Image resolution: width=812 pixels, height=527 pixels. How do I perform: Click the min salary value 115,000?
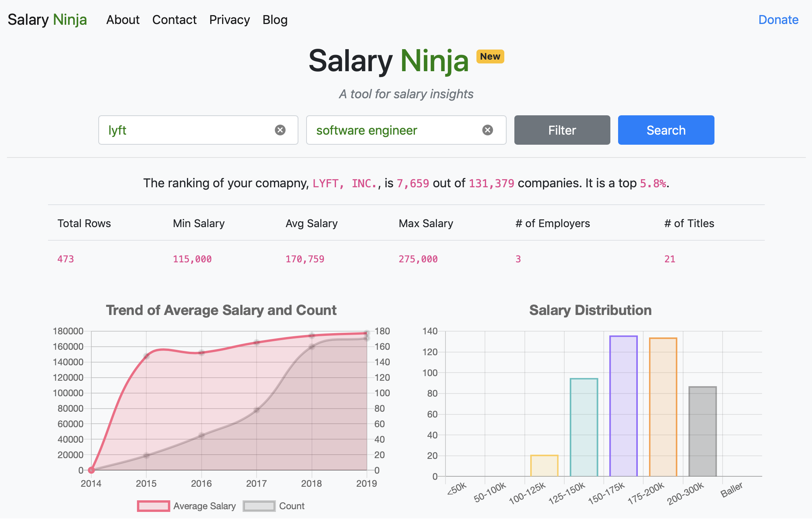pos(192,259)
